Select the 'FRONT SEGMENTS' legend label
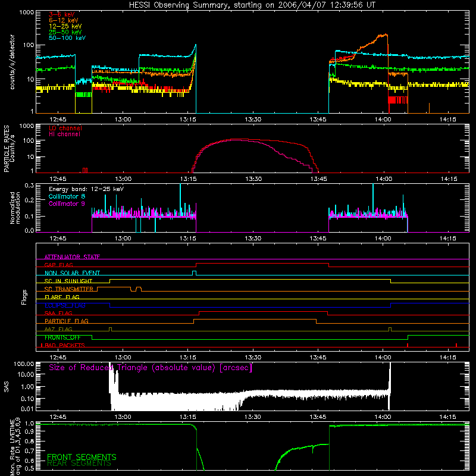 click(x=82, y=457)
